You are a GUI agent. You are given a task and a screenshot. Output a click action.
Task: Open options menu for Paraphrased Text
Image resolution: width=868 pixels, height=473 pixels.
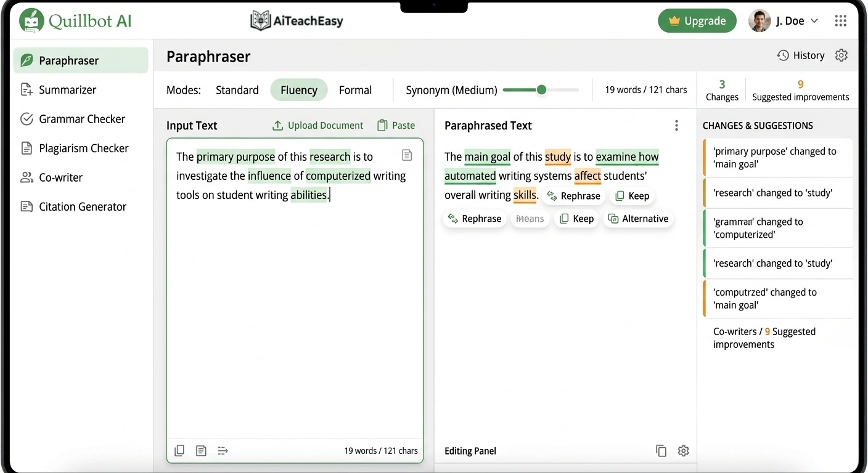(676, 124)
